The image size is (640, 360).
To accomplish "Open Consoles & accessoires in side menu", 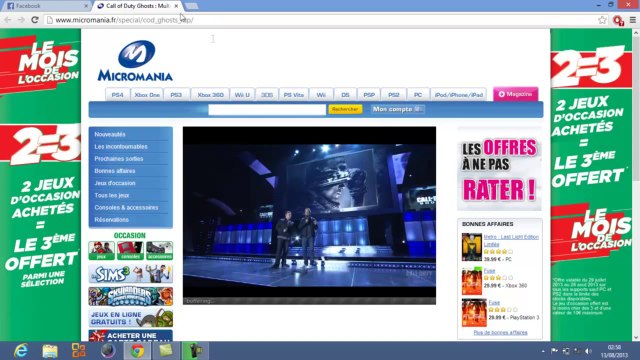I will [x=126, y=208].
